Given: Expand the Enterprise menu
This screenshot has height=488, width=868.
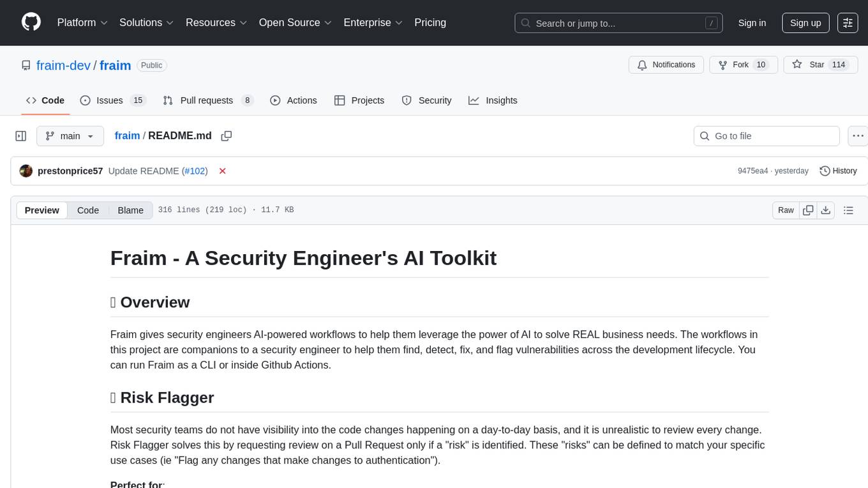Looking at the screenshot, I should point(373,22).
